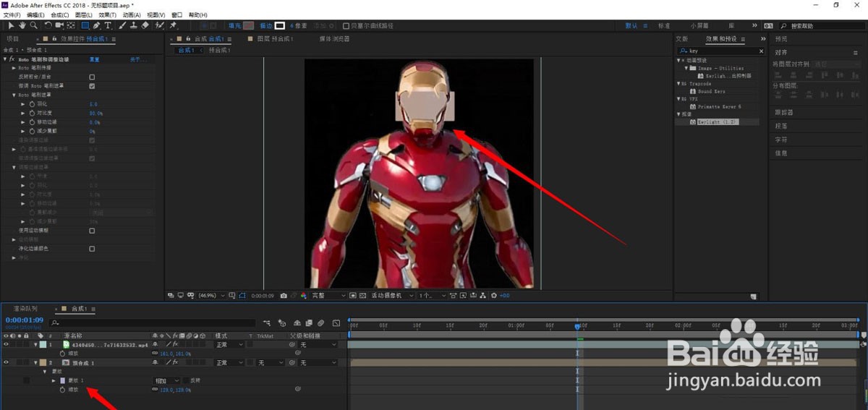Screen dimensions: 868x410
Task: Open the 文件(F) menu
Action: [x=12, y=14]
